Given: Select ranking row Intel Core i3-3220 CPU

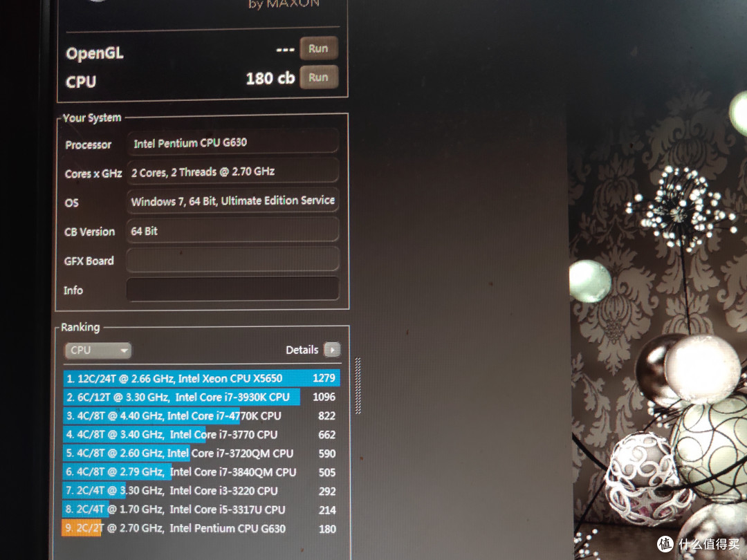Looking at the screenshot, I should coord(201,490).
